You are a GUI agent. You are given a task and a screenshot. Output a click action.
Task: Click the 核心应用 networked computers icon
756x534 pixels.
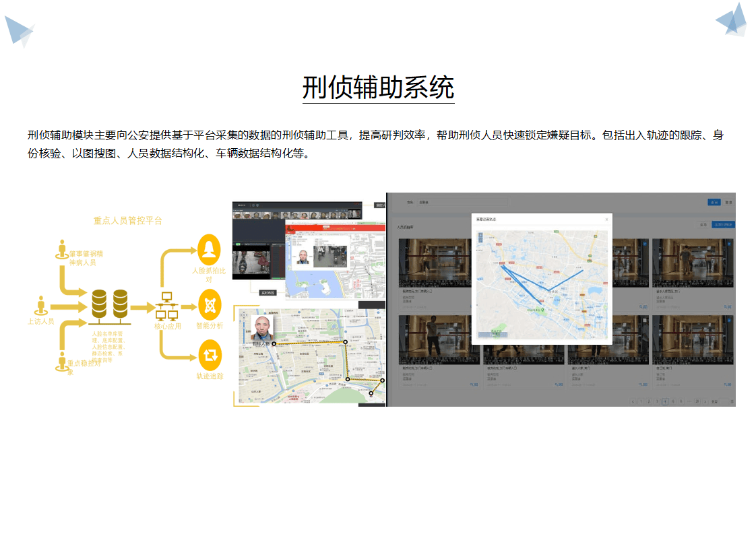click(167, 306)
